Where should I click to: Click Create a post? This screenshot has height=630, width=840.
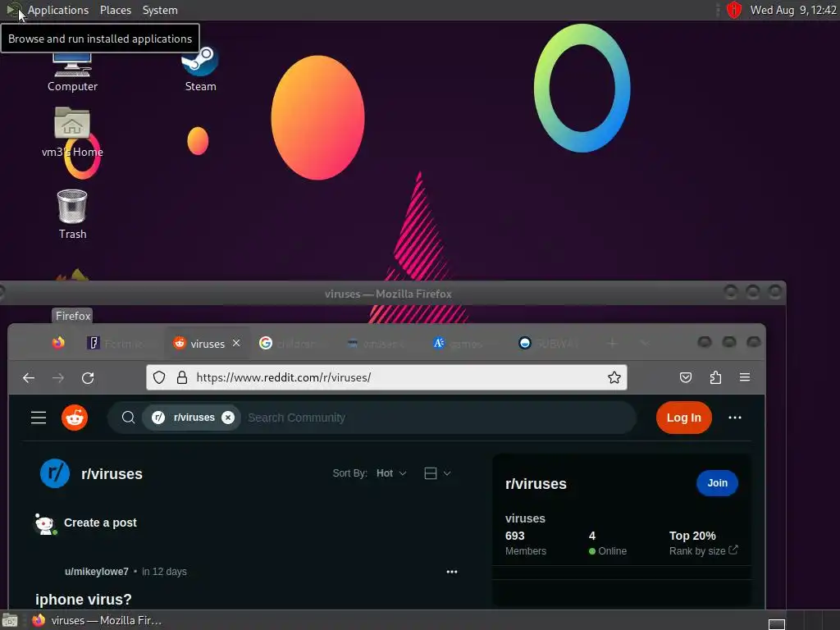coord(100,523)
